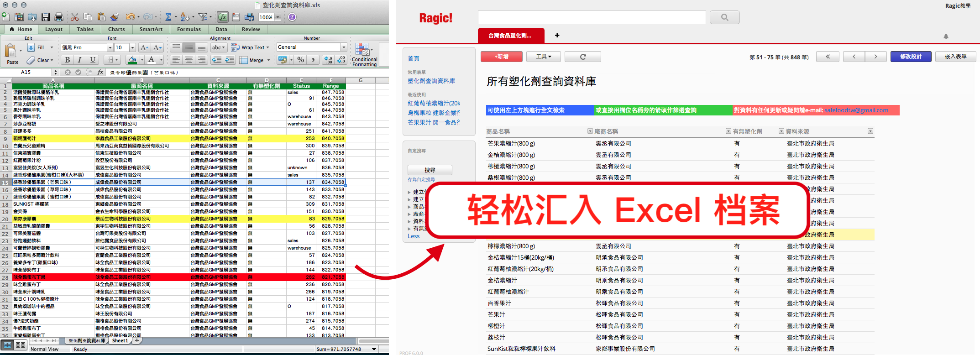Switch to the Formulas ribbon tab

click(189, 29)
